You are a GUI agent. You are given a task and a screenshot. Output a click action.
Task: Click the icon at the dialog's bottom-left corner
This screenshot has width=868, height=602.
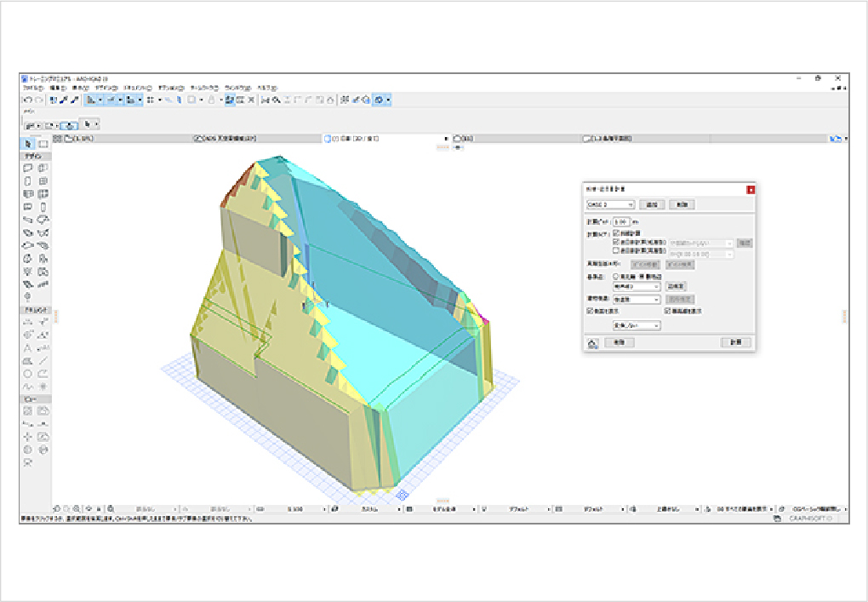pyautogui.click(x=593, y=342)
